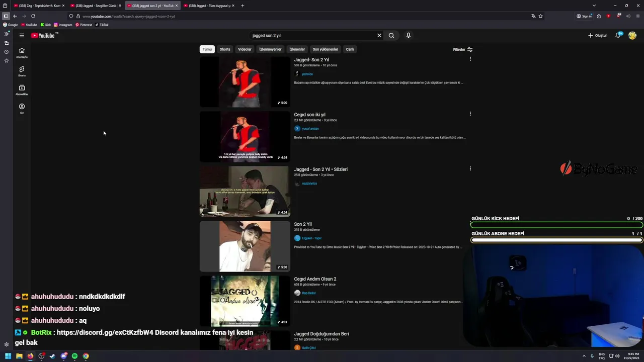Viewport: 644px width, 362px height.
Task: Open the TikTok bookmark
Action: (102, 25)
